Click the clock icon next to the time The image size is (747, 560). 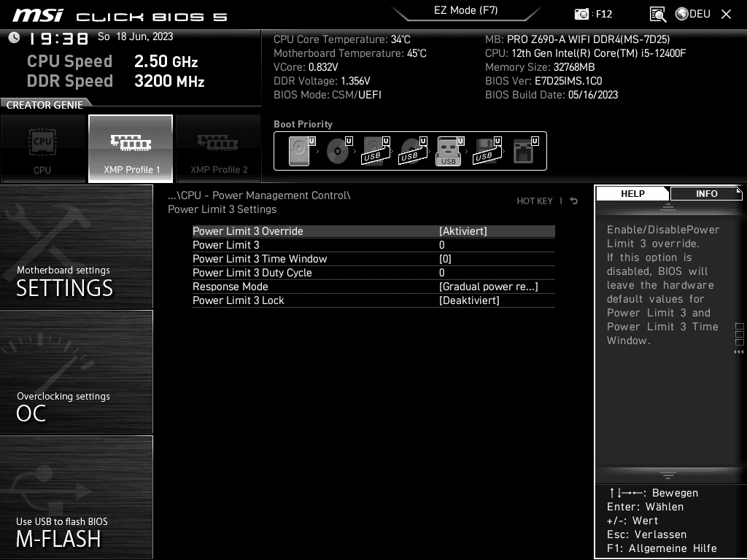point(15,38)
